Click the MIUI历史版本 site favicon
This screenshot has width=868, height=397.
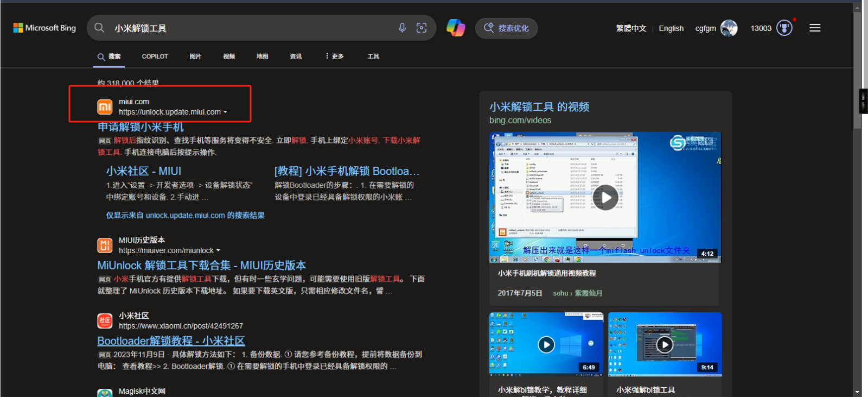click(105, 245)
